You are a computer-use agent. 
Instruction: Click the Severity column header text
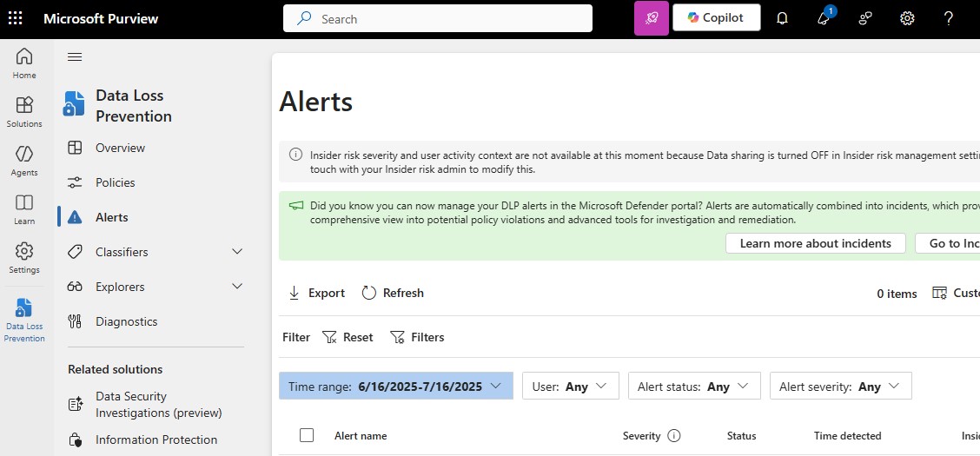click(641, 436)
